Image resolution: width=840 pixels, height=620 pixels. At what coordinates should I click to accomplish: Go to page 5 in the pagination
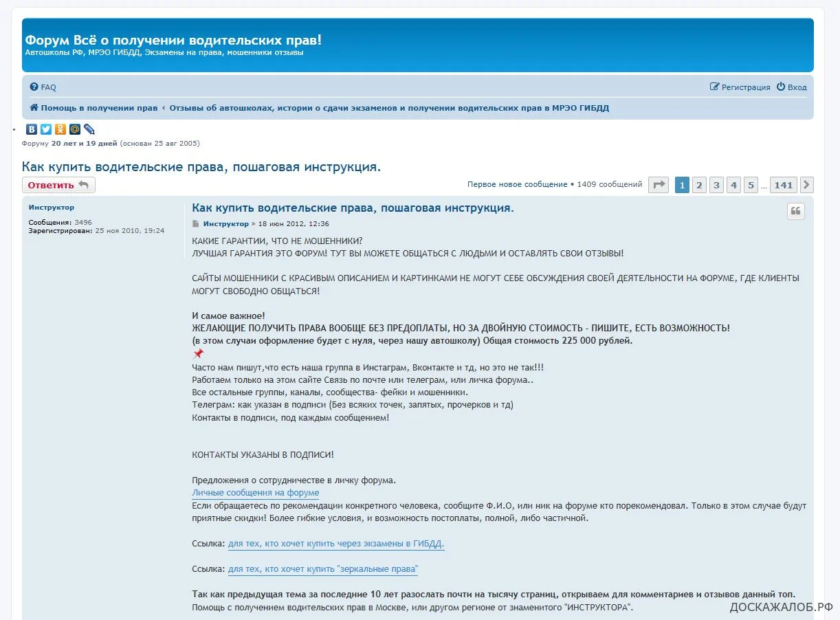coord(751,185)
